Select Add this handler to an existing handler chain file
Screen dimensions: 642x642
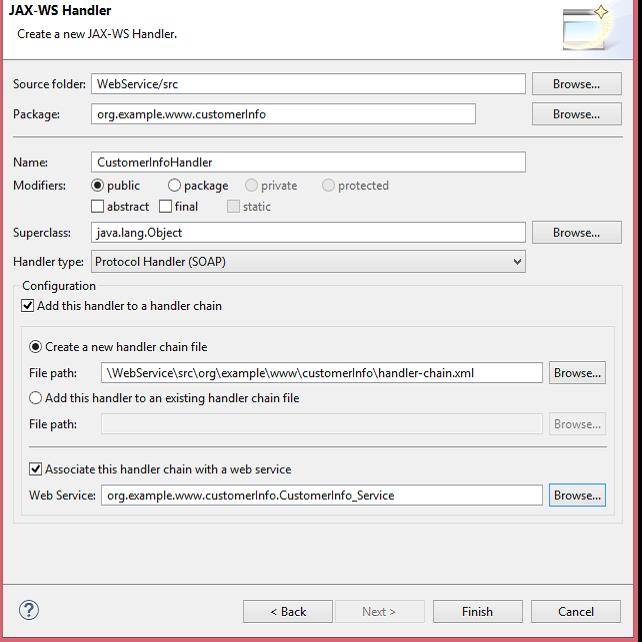pyautogui.click(x=36, y=398)
